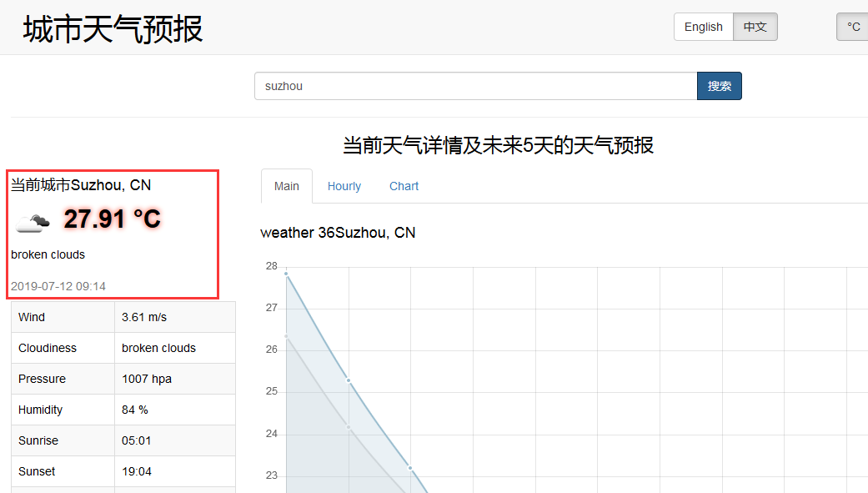This screenshot has width=868, height=493.
Task: Select the Sunset time 19:04
Action: (136, 471)
